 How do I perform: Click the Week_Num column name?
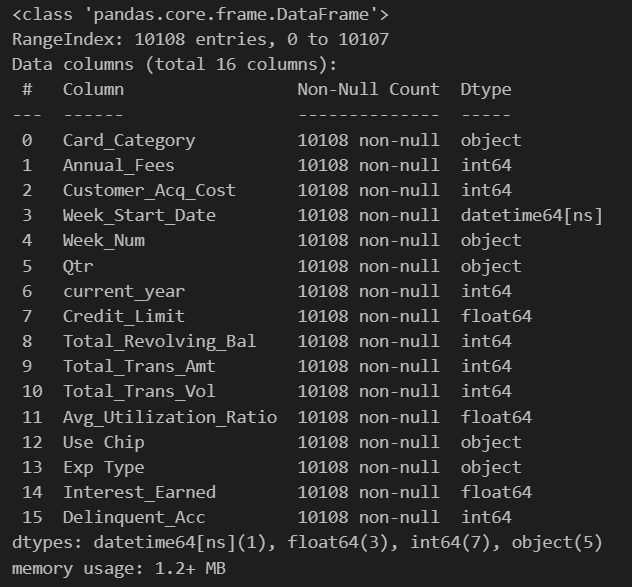click(x=104, y=241)
